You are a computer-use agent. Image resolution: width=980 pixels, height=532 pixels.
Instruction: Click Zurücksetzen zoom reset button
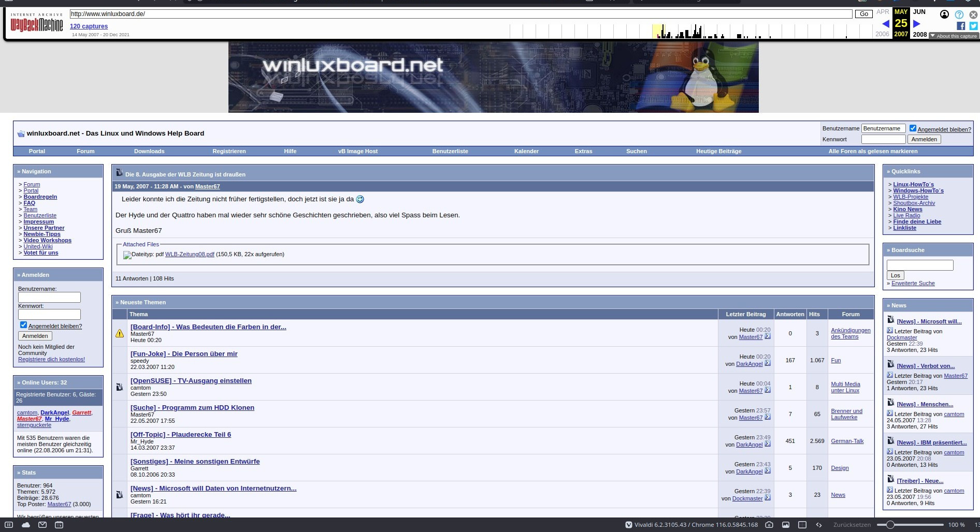click(x=852, y=525)
